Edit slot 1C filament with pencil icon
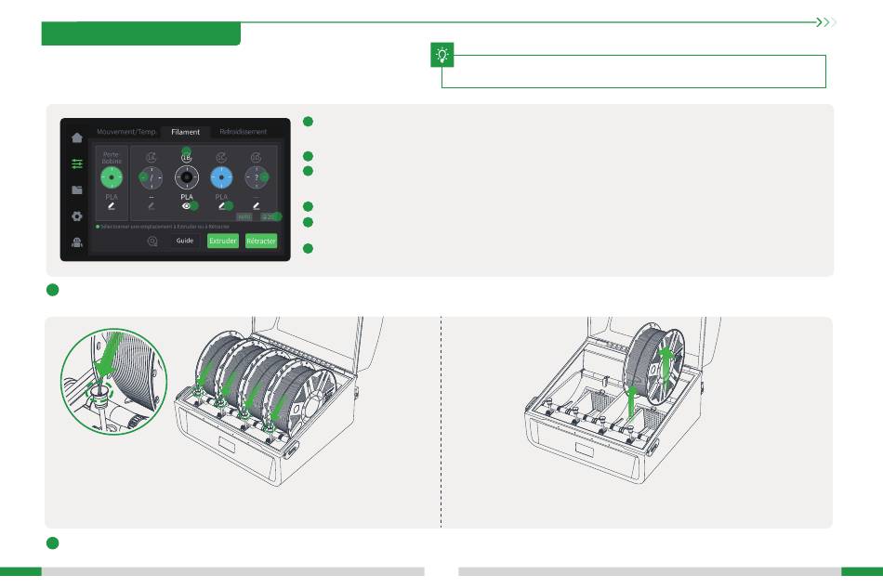The height and width of the screenshot is (588, 883). 222,206
